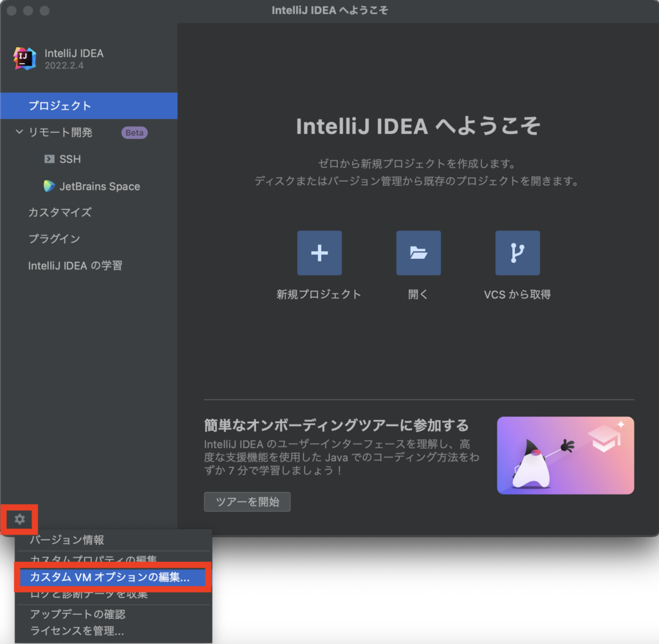Image resolution: width=659 pixels, height=644 pixels.
Task: Click the IntelliJ IDEA logo icon
Action: pos(24,59)
